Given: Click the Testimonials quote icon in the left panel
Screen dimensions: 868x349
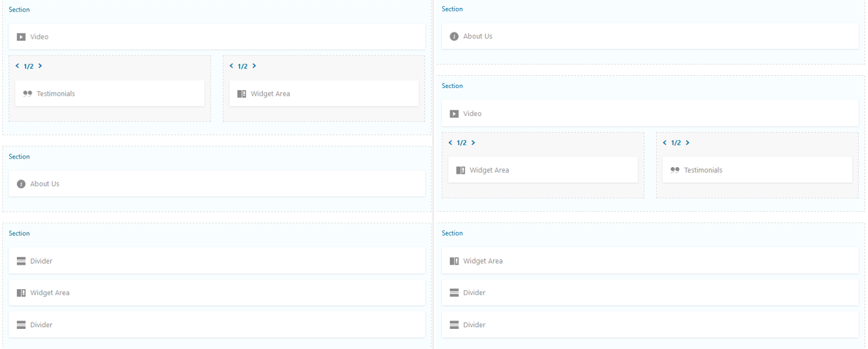Looking at the screenshot, I should 27,94.
